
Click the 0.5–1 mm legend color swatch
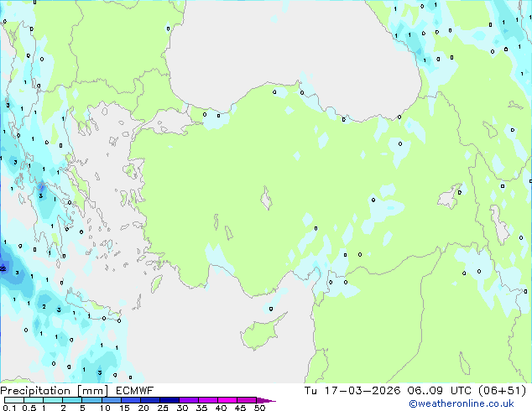[x=34, y=400]
